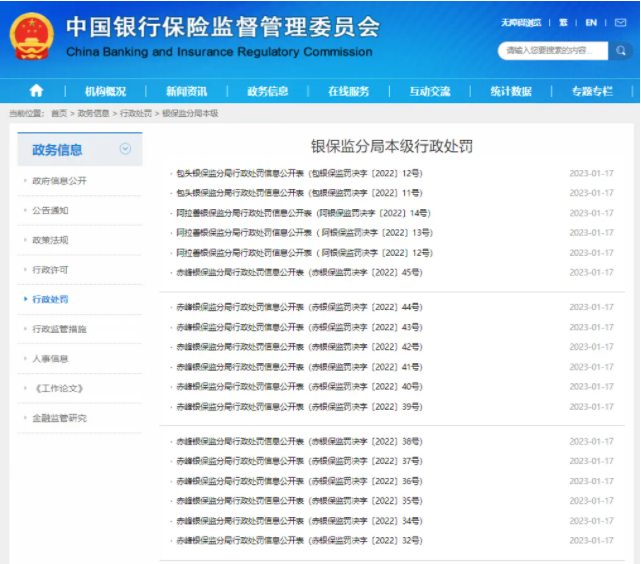
Task: Open 赤峰银保监分局 penalty notice 36号
Action: [x=299, y=481]
